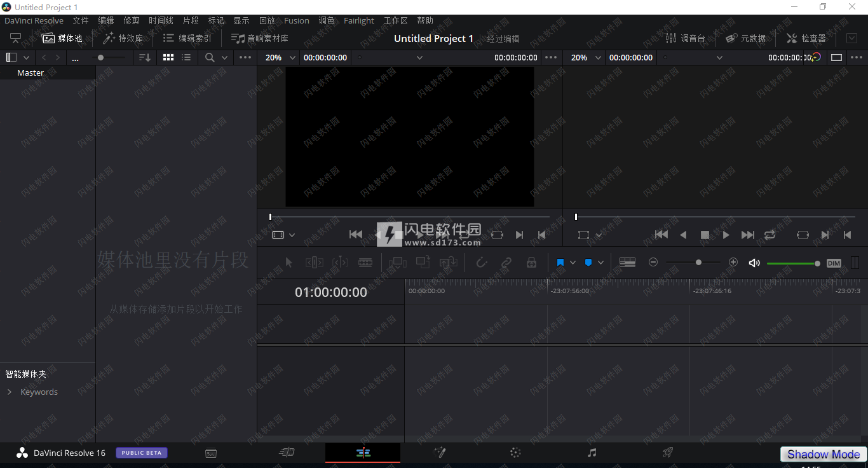The width and height of the screenshot is (868, 468).
Task: Click the overwrite clip icon
Action: 423,262
